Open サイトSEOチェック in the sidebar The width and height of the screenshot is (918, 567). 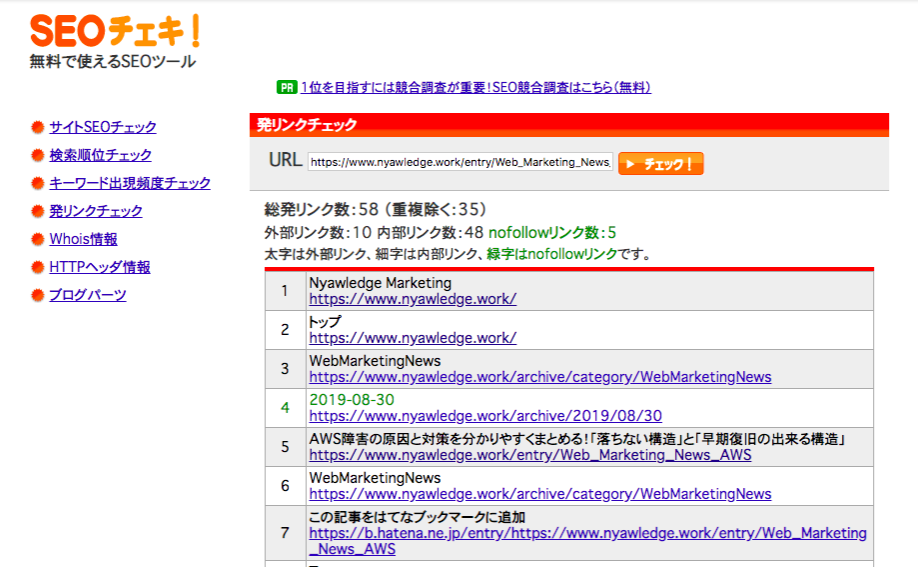103,127
